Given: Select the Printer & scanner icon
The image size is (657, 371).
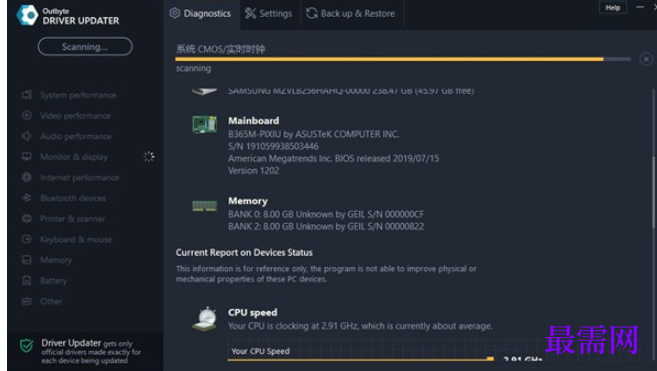Looking at the screenshot, I should pyautogui.click(x=27, y=218).
